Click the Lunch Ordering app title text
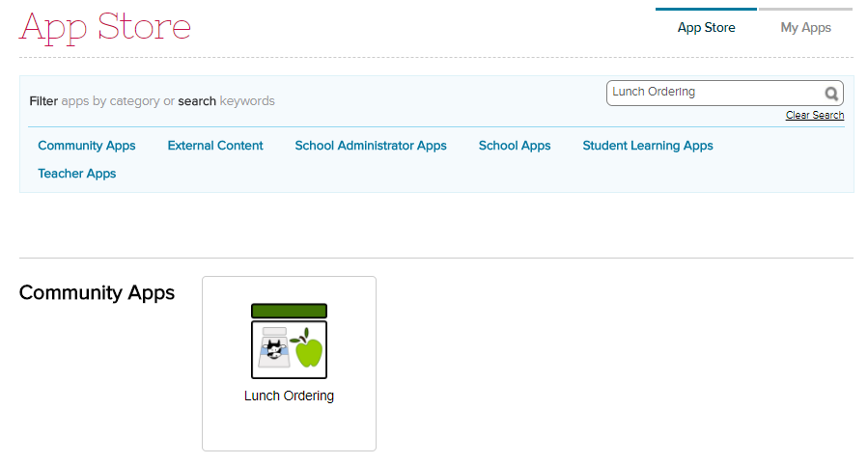Image resolution: width=868 pixels, height=464 pixels. pyautogui.click(x=289, y=396)
